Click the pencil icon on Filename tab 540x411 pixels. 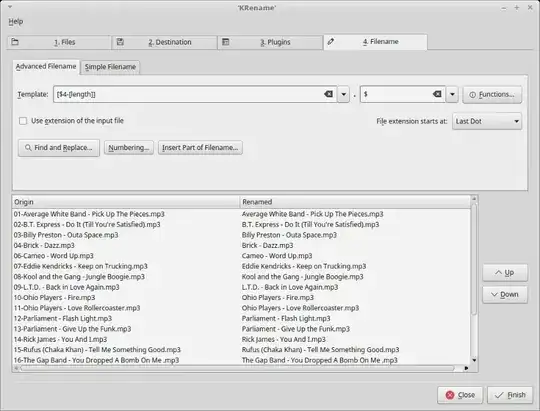(331, 42)
